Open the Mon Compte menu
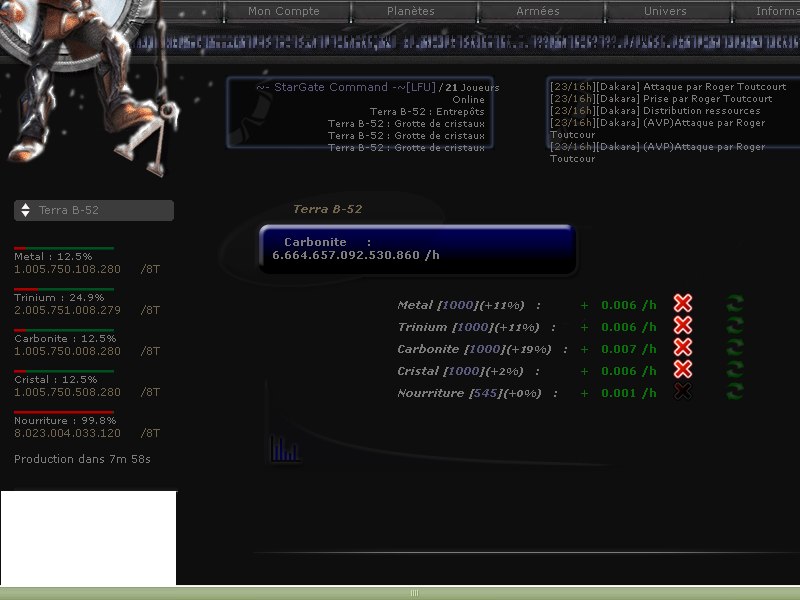The height and width of the screenshot is (600, 800). 284,11
